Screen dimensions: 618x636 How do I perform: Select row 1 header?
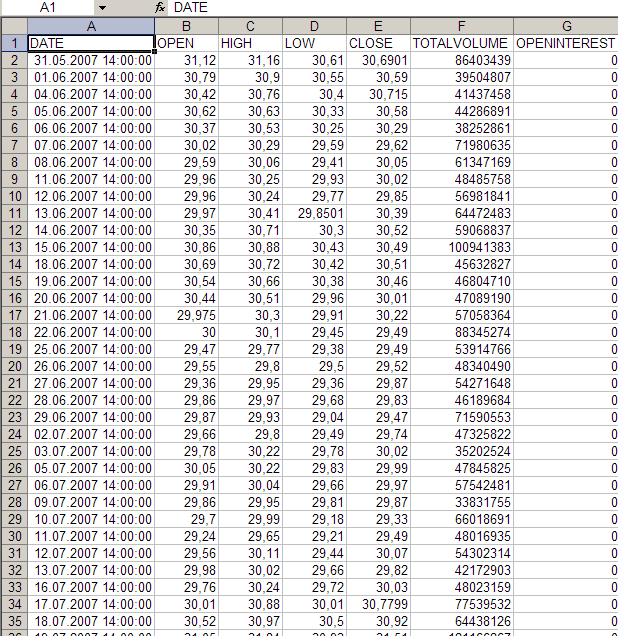(x=13, y=43)
